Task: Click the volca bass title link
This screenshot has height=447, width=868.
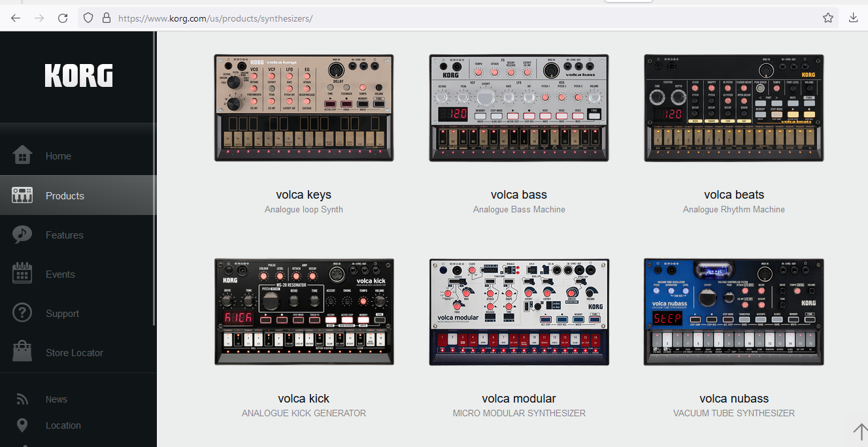Action: (519, 195)
